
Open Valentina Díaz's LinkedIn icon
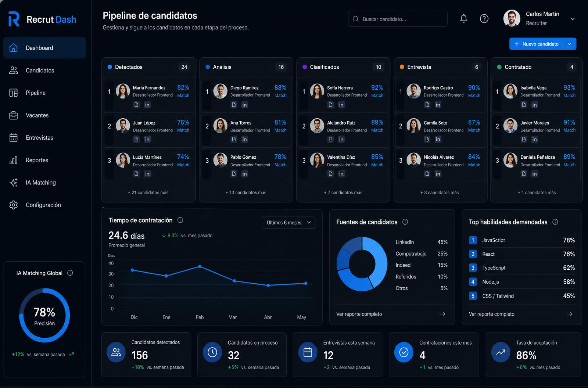coord(341,174)
